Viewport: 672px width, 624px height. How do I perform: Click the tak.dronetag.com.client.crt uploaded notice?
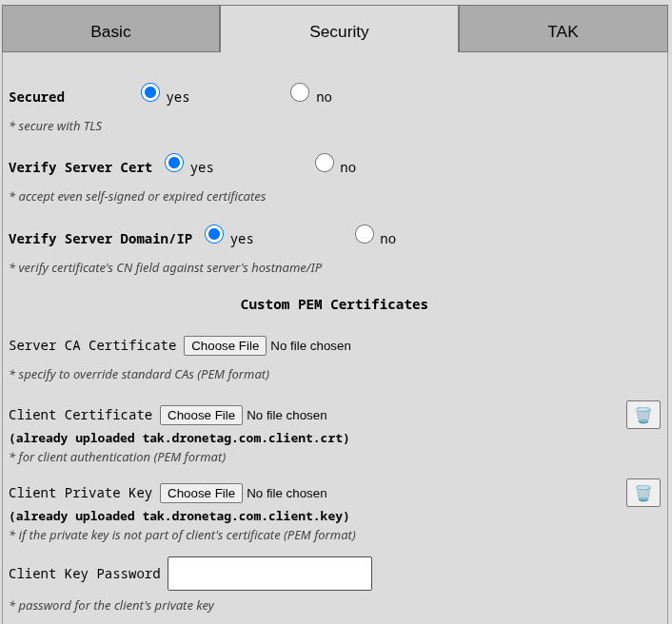(x=179, y=439)
